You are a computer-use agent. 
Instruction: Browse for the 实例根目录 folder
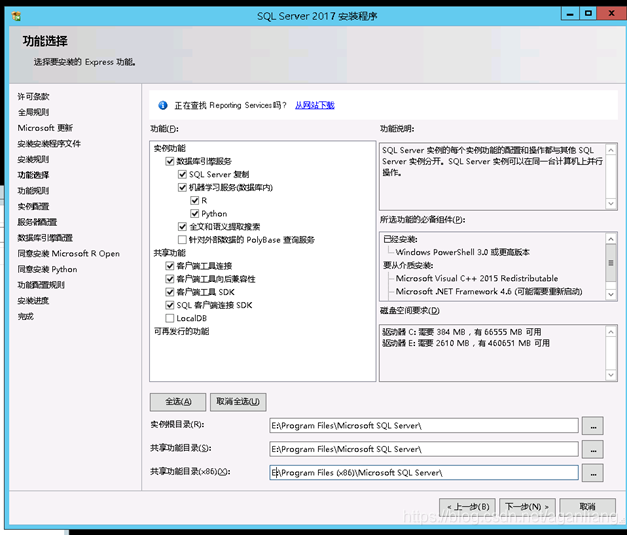click(x=593, y=426)
